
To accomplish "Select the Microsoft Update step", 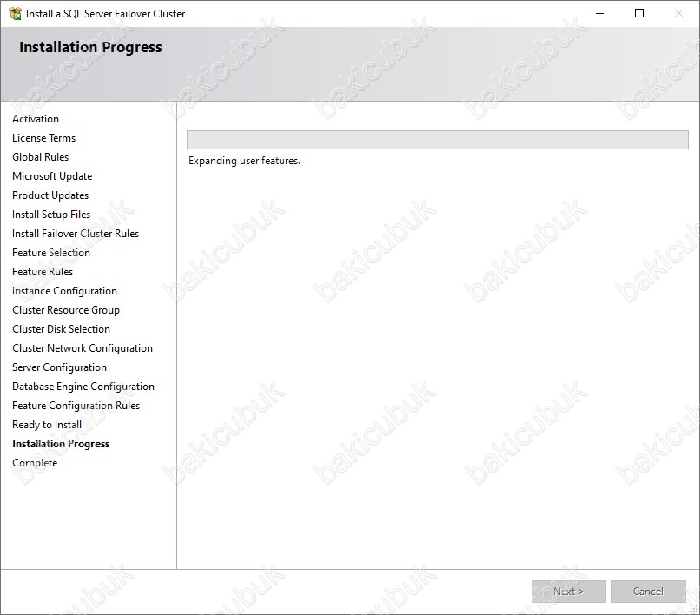I will click(52, 176).
